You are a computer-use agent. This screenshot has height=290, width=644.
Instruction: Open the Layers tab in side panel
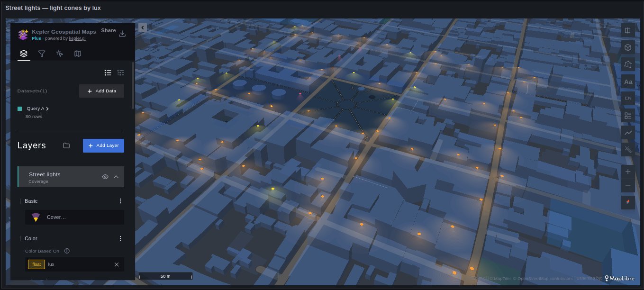coord(24,54)
